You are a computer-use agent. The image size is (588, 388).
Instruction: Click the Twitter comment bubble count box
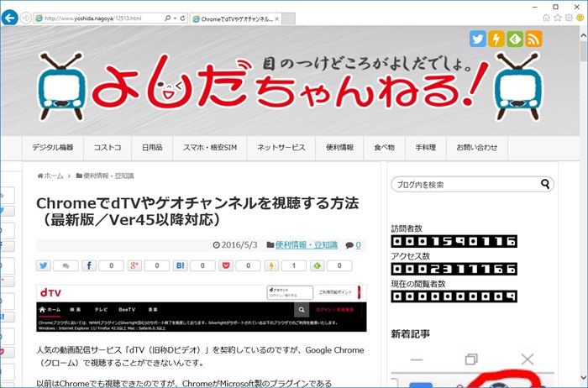click(x=66, y=265)
